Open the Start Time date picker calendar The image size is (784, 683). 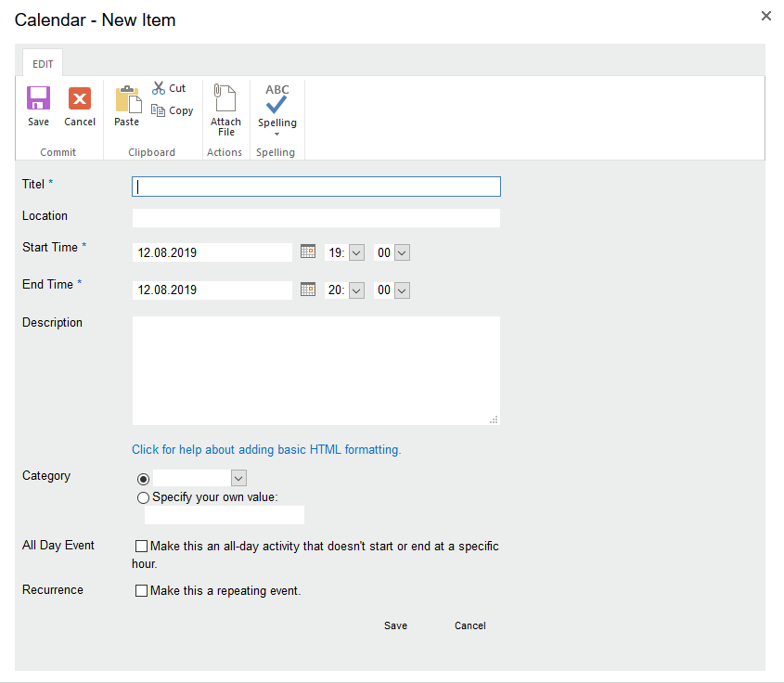tap(307, 251)
